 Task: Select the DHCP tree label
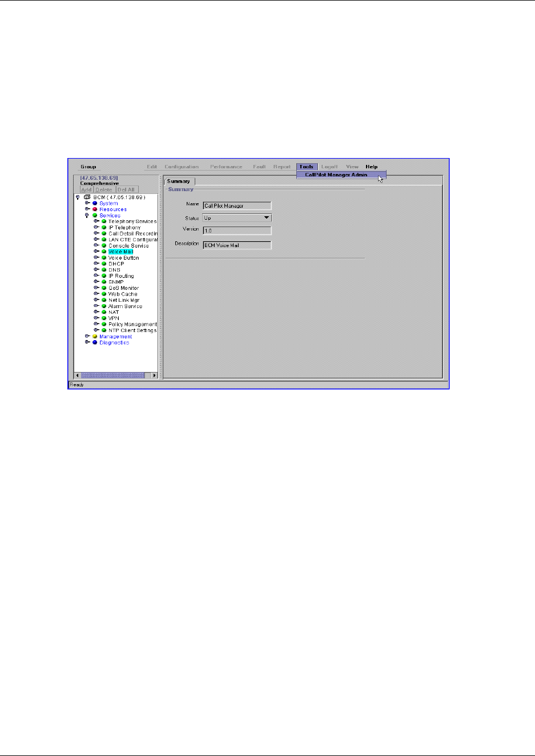click(x=116, y=264)
